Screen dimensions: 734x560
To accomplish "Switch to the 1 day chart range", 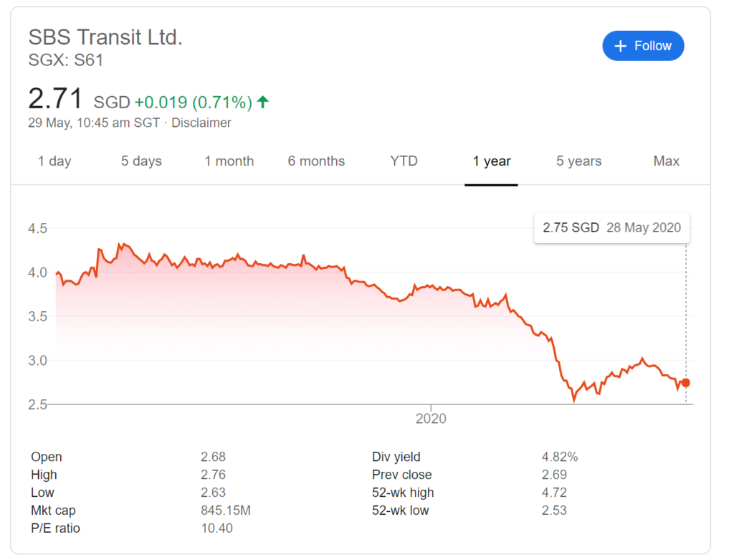I will point(54,161).
